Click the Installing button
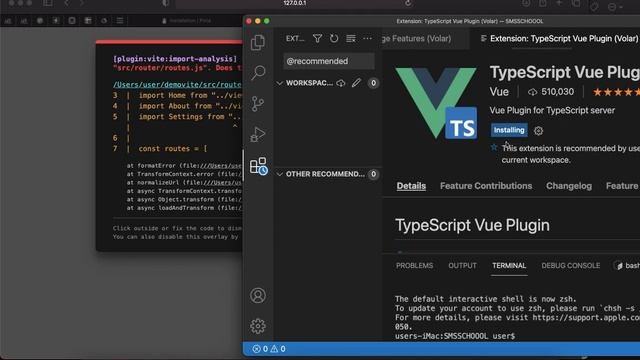 pyautogui.click(x=509, y=130)
